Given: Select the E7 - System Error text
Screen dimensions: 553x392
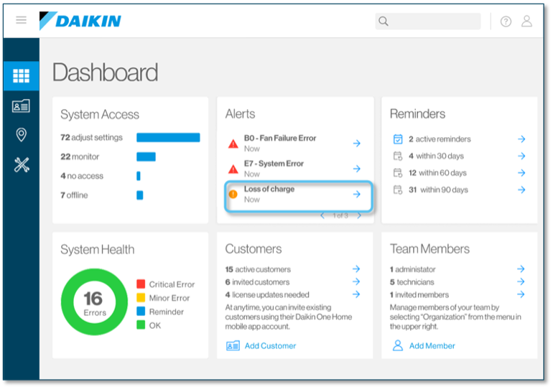Looking at the screenshot, I should 274,164.
